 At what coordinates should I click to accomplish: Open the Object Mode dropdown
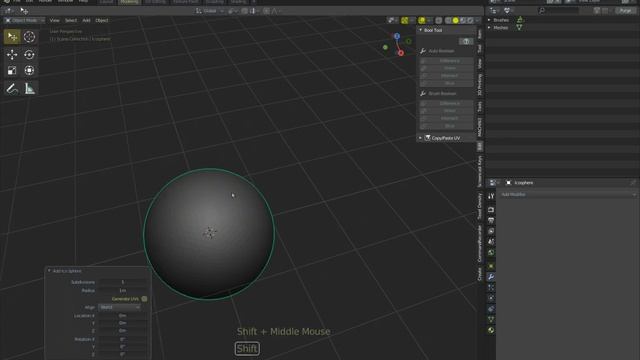point(24,20)
